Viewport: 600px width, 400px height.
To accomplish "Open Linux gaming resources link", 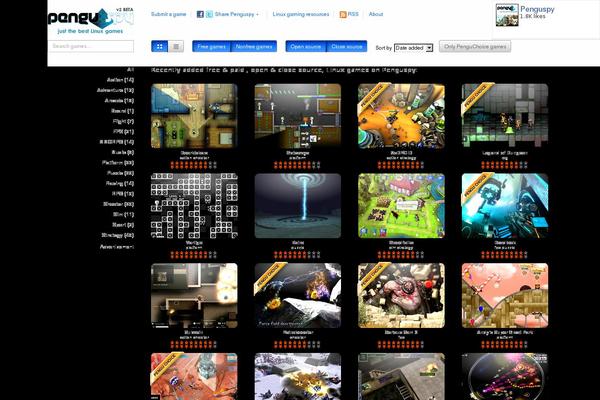I will [x=301, y=14].
